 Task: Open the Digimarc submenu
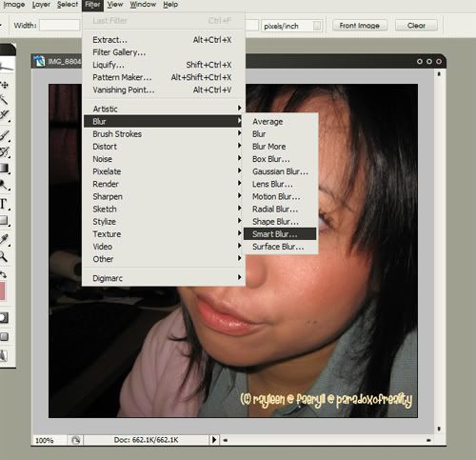click(x=164, y=278)
